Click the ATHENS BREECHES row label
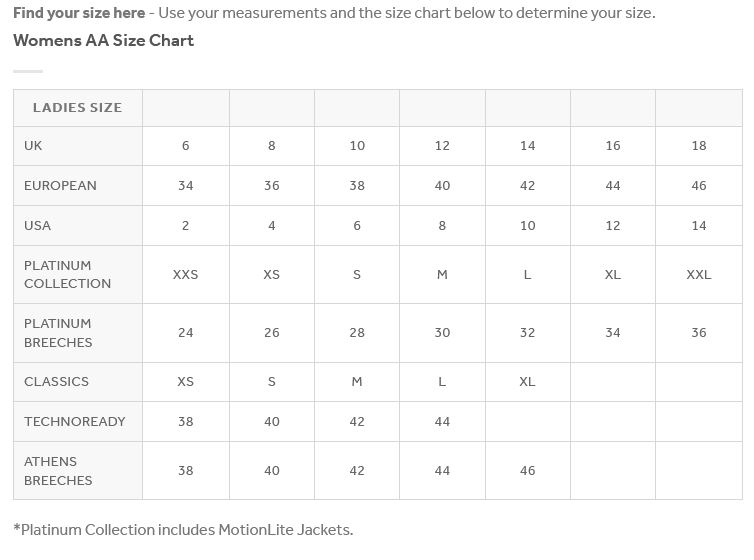The image size is (754, 560). pyautogui.click(x=77, y=471)
